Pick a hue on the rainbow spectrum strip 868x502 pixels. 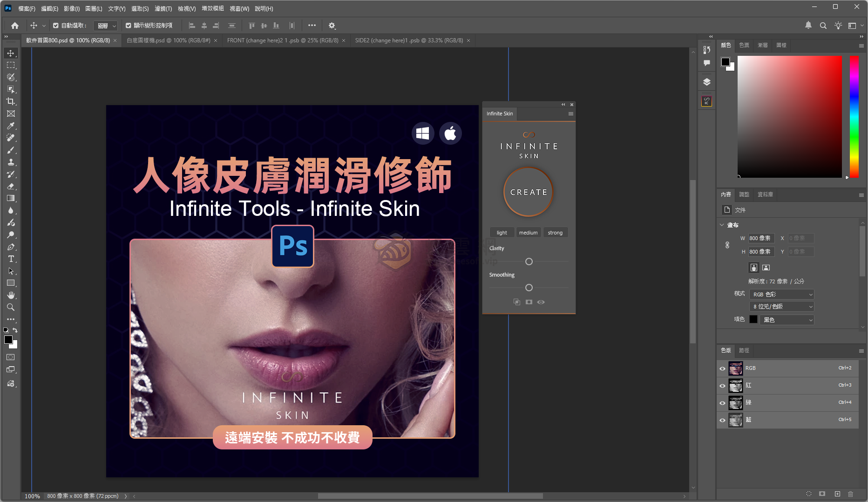(854, 116)
